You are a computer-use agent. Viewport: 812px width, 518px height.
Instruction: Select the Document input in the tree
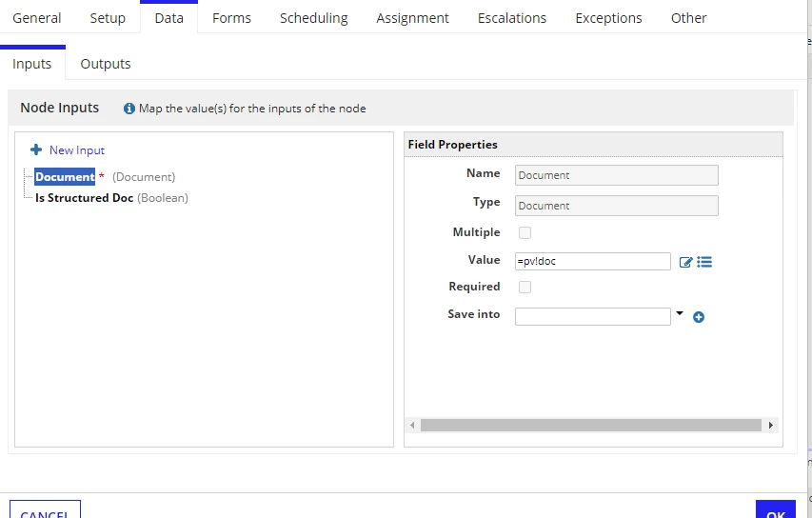click(x=65, y=177)
